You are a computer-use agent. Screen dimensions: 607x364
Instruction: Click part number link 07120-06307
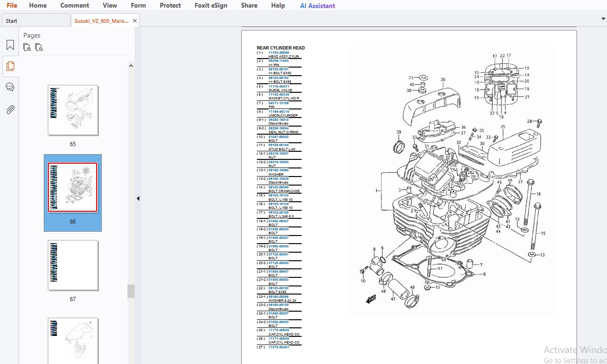278,255
